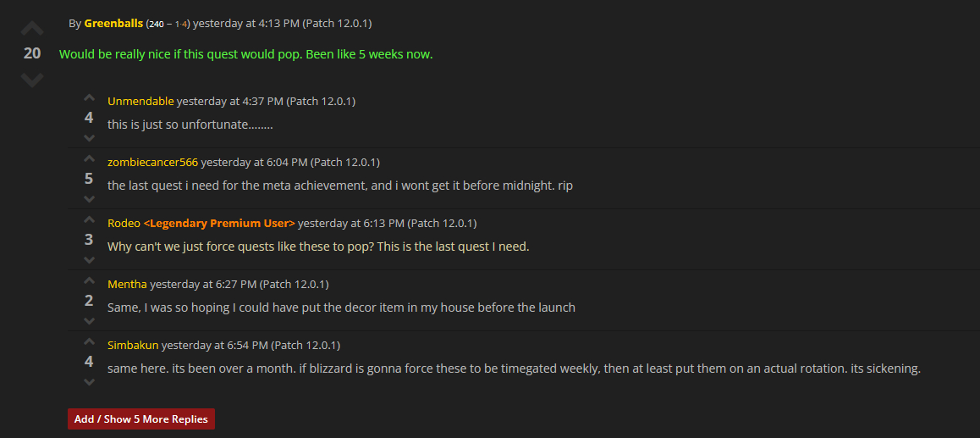Go to Simbakun's profile page

(133, 346)
